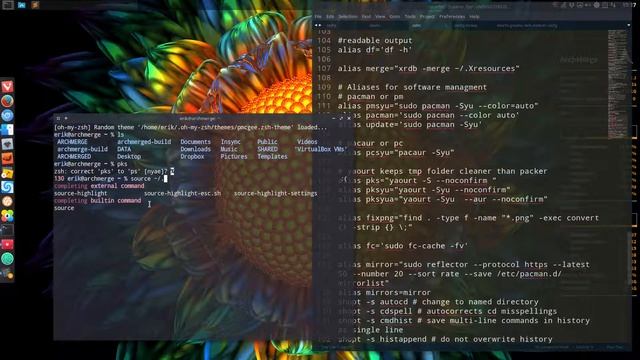Screen dimensions: 640x360
Task: Click the first icon in top-left panel
Action: click(8, 5)
